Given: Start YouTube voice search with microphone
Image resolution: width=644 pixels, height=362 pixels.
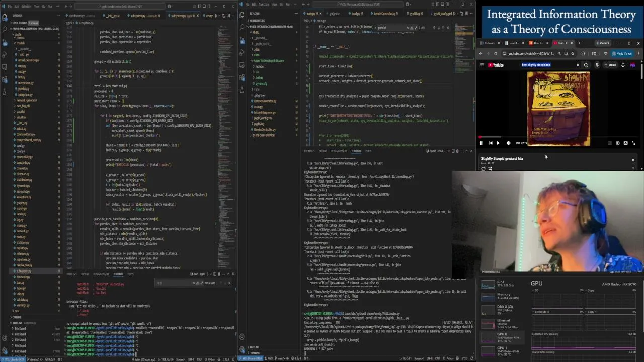Looking at the screenshot, I should pos(597,65).
